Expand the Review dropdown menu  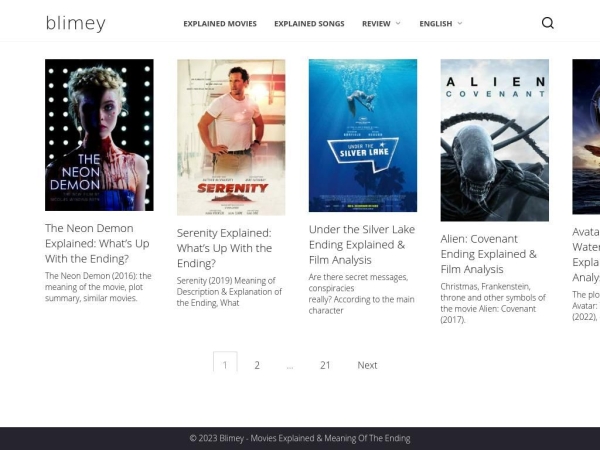coord(381,23)
